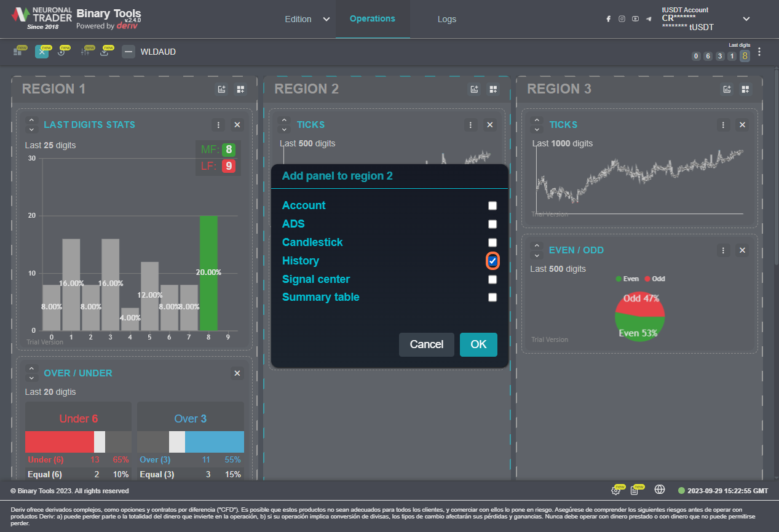Uncheck the History checkbox
The image size is (779, 532).
pos(492,261)
